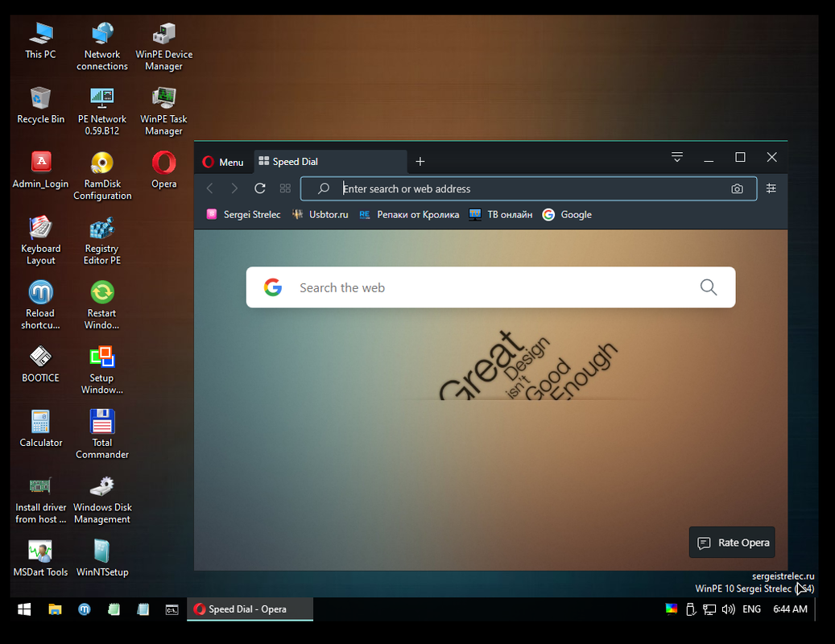
Task: Reload the current Opera page
Action: tap(260, 188)
